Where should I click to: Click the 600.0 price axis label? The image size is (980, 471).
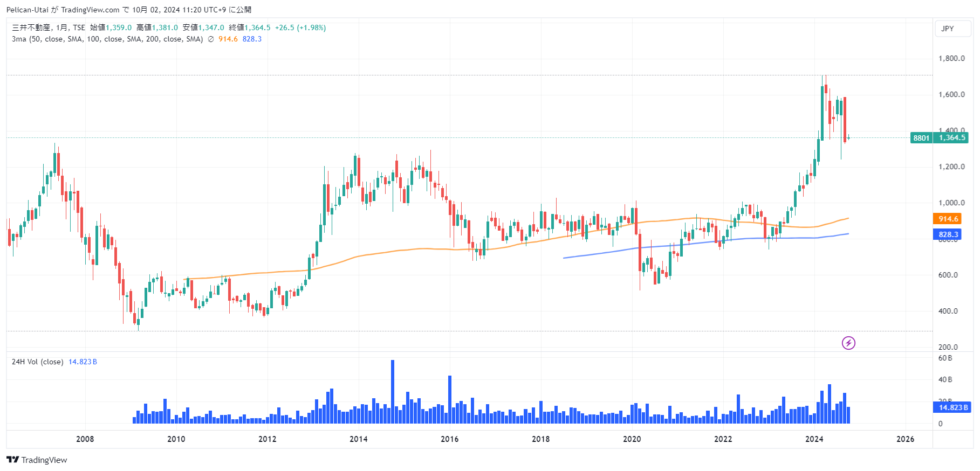(x=948, y=275)
